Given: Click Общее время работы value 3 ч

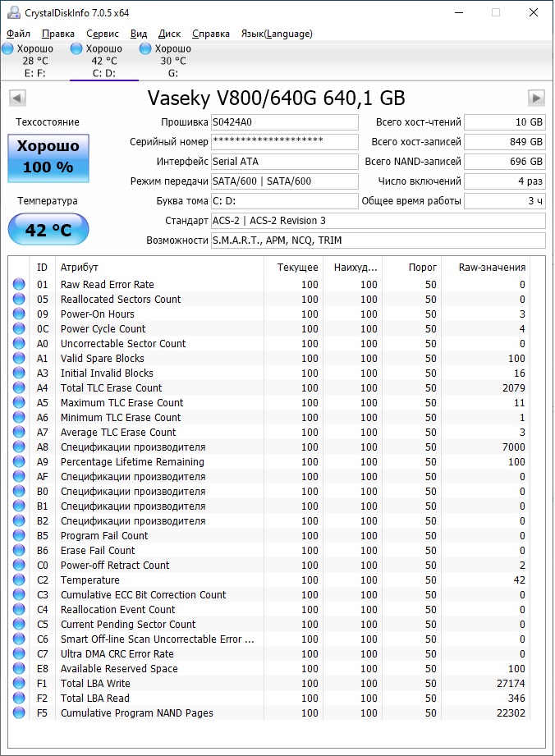Looking at the screenshot, I should [504, 201].
